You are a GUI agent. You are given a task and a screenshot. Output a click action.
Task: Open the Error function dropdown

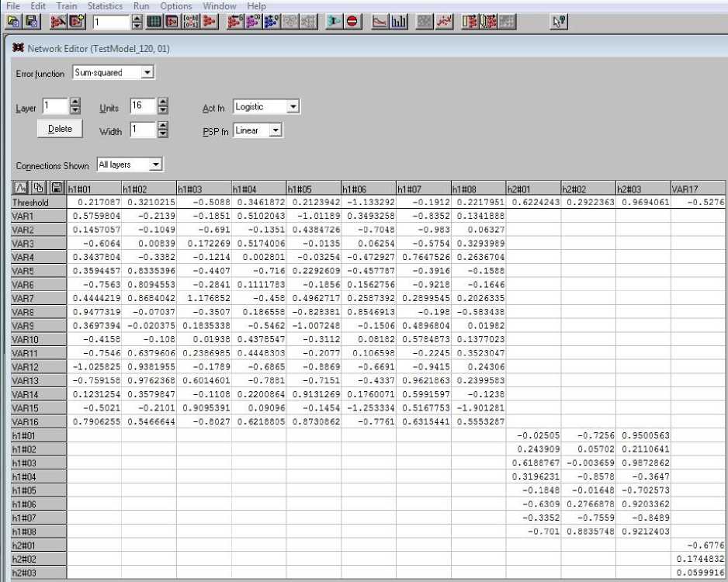[x=147, y=72]
